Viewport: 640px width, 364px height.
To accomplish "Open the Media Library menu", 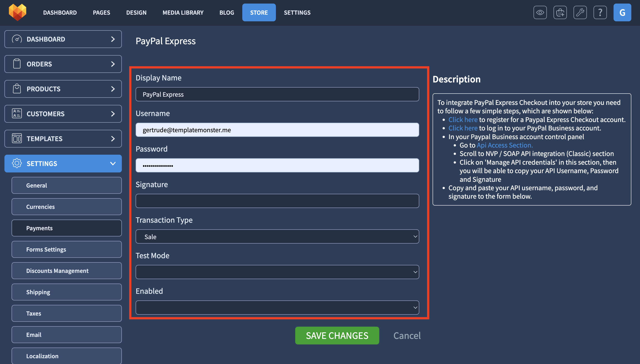I will 183,12.
